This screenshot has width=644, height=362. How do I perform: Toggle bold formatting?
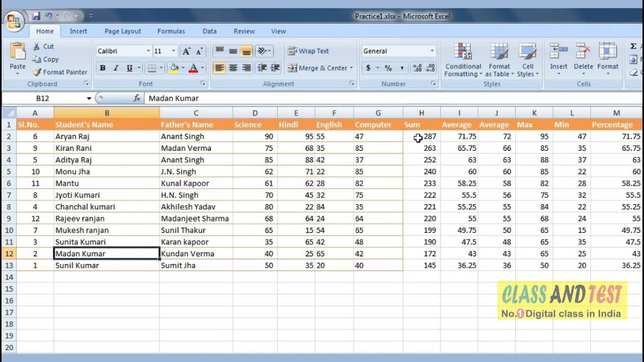click(103, 68)
